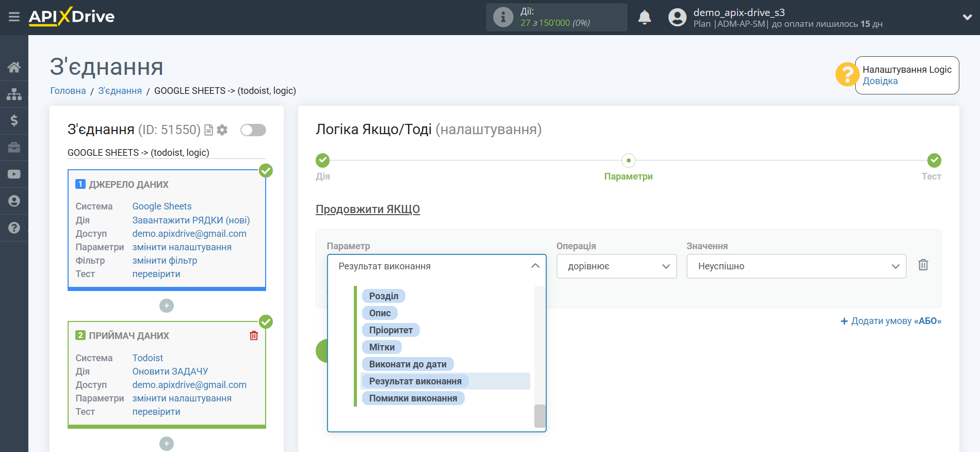Image resolution: width=980 pixels, height=452 pixels.
Task: Open the connections sitemap icon in sidebar
Action: pos(14,94)
